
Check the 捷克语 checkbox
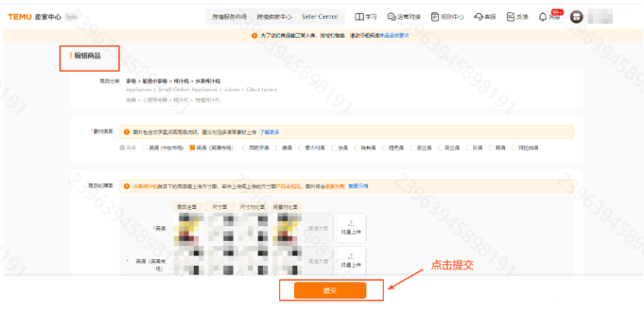click(385, 148)
